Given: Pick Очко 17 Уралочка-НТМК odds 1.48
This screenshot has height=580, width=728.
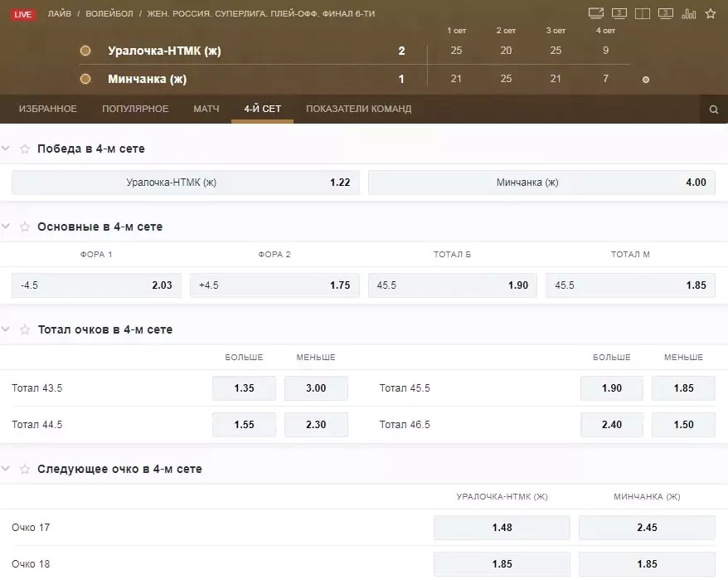Looking at the screenshot, I should pyautogui.click(x=502, y=528).
